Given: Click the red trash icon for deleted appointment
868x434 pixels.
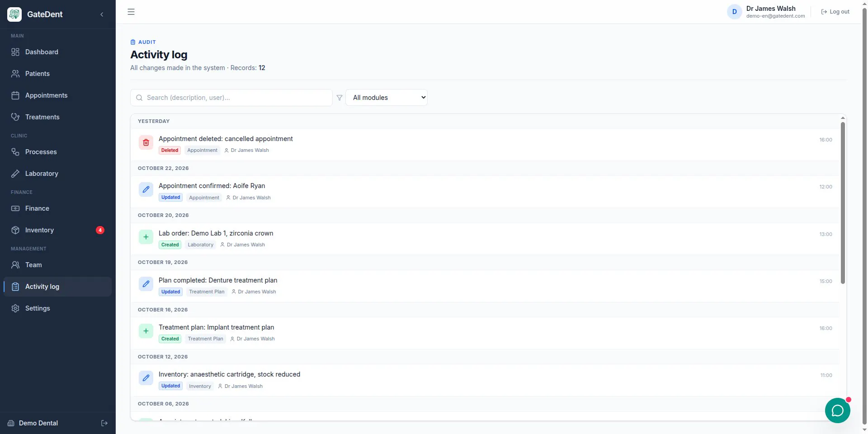Looking at the screenshot, I should pos(146,142).
